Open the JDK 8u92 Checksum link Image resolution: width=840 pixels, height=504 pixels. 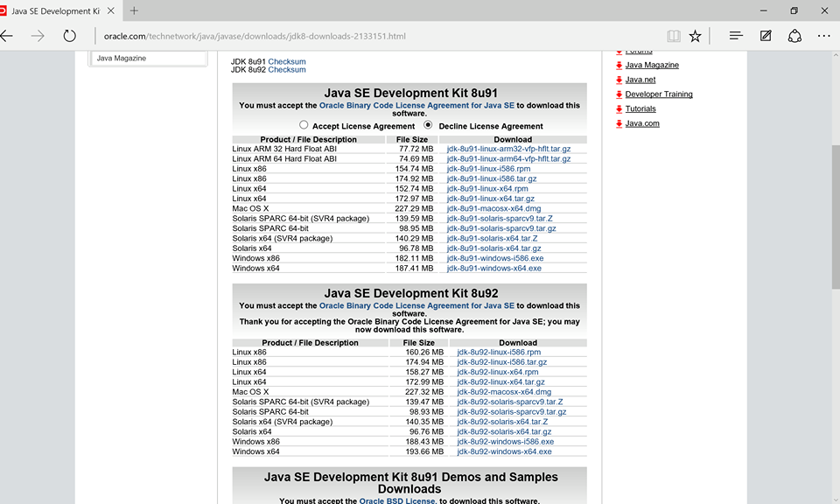point(287,70)
